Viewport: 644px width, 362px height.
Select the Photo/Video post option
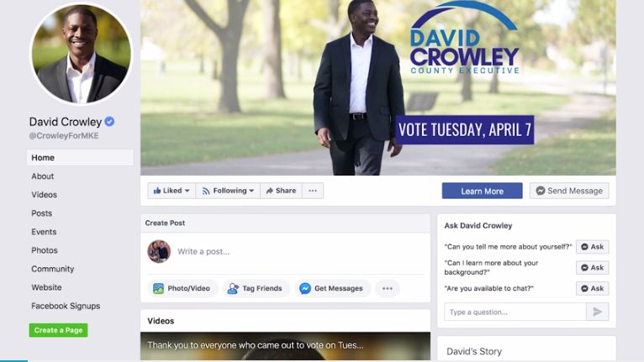tap(182, 288)
